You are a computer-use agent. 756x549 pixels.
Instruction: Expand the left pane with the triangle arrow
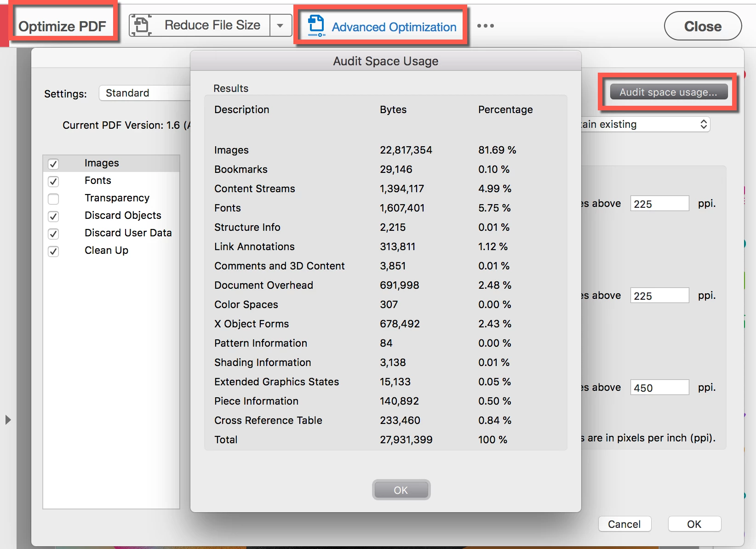click(7, 420)
